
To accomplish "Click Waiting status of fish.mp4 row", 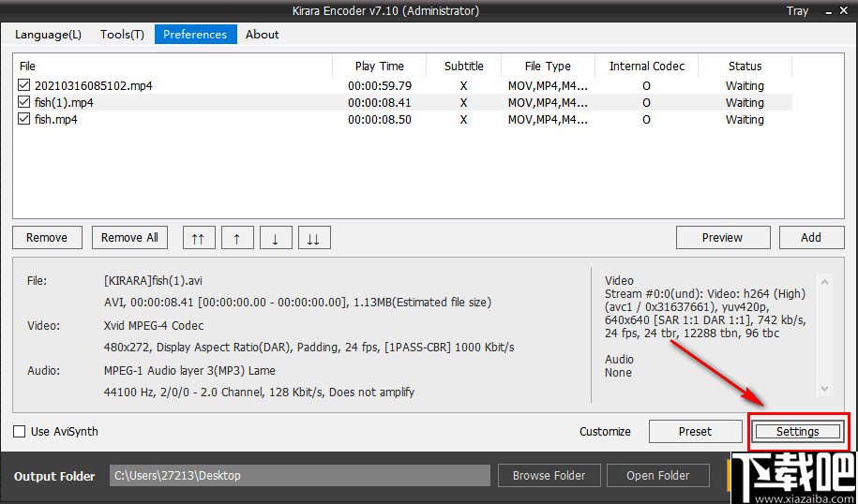I will click(745, 120).
